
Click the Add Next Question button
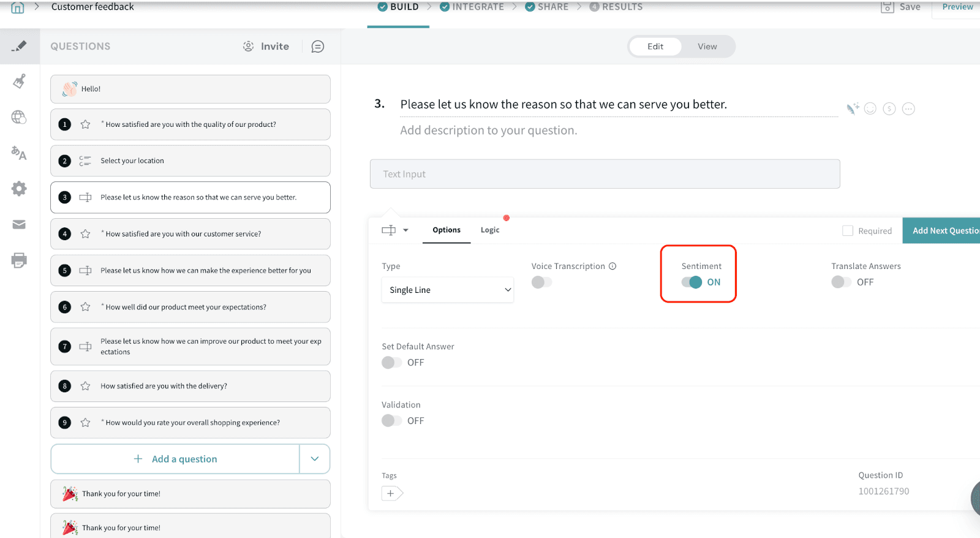click(943, 231)
